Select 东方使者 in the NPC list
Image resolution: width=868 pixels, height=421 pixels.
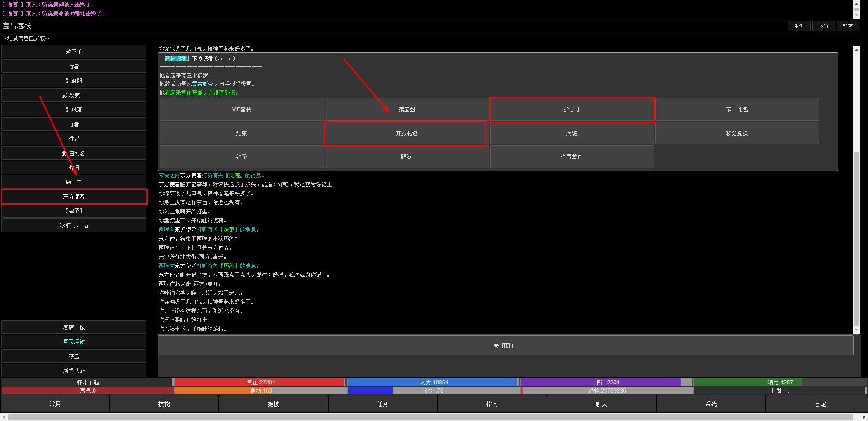tap(74, 197)
